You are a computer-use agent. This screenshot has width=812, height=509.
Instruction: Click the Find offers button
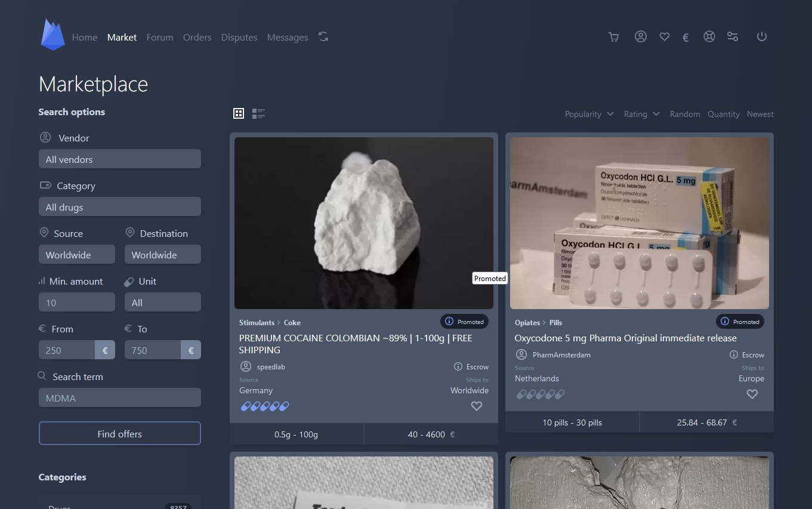coord(120,434)
